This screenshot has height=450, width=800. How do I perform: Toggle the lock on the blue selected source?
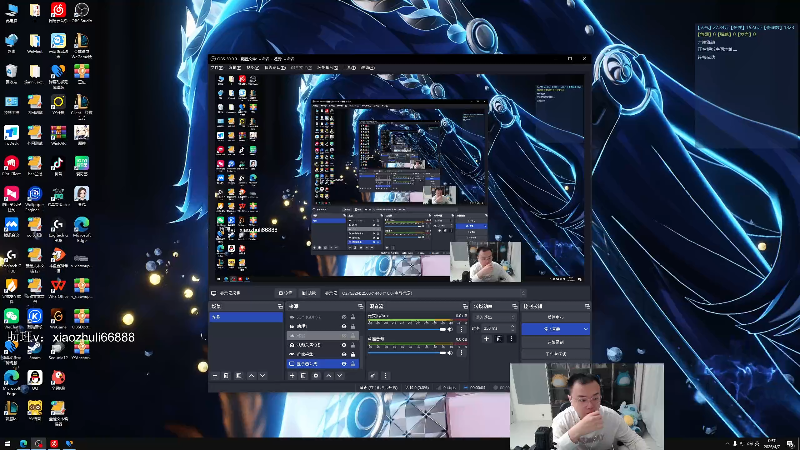pos(353,364)
